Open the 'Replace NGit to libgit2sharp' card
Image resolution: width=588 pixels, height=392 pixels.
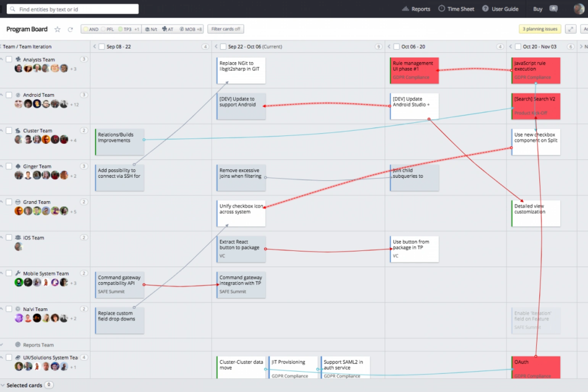tap(241, 71)
